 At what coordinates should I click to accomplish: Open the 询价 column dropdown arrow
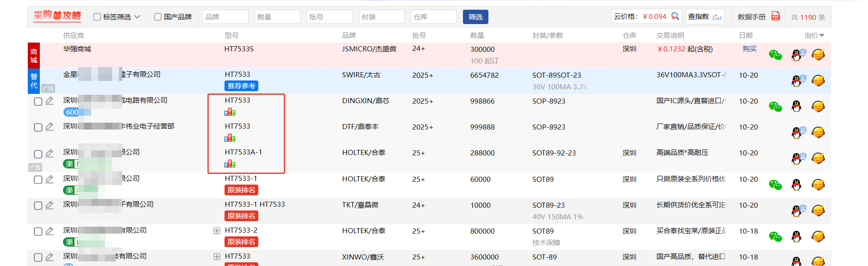click(822, 36)
